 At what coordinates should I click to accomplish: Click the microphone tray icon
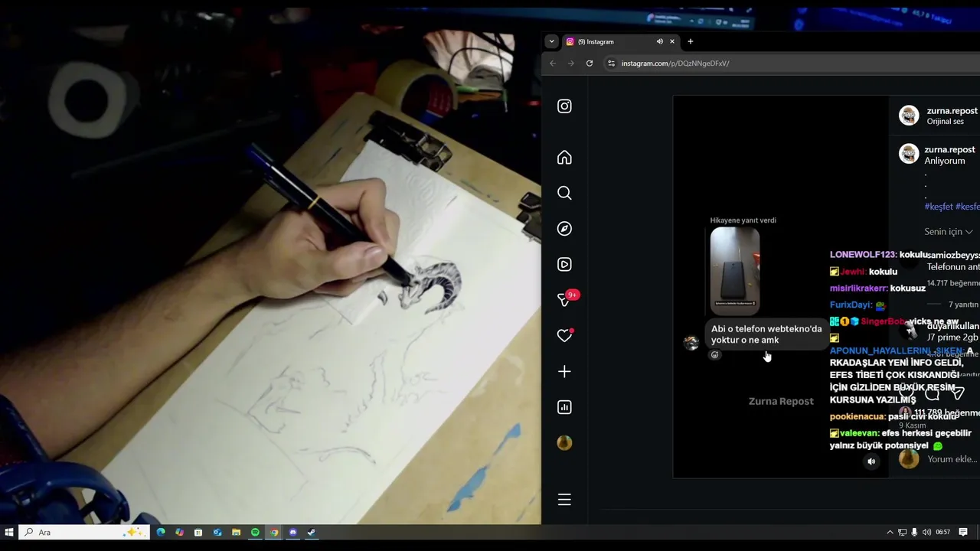tap(914, 532)
